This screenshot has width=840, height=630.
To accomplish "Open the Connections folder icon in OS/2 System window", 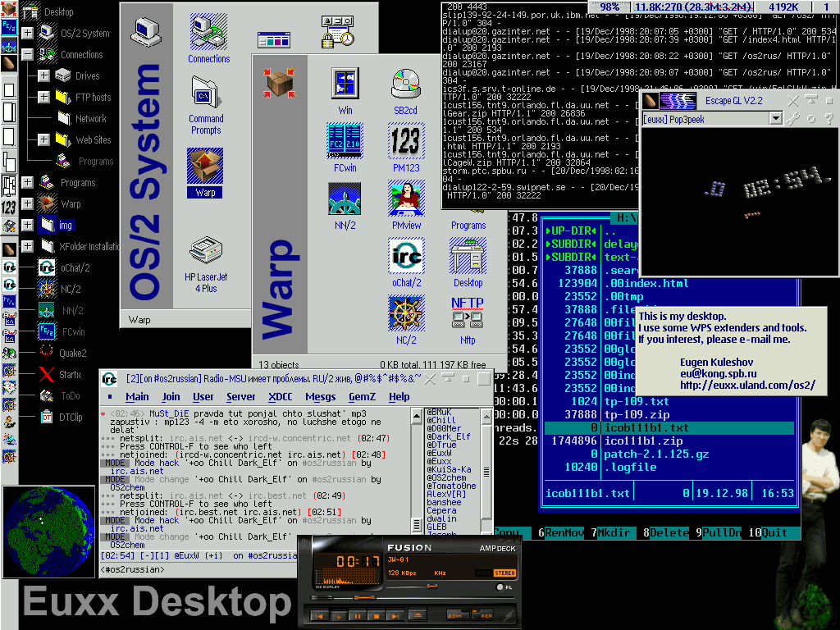I will [x=208, y=33].
